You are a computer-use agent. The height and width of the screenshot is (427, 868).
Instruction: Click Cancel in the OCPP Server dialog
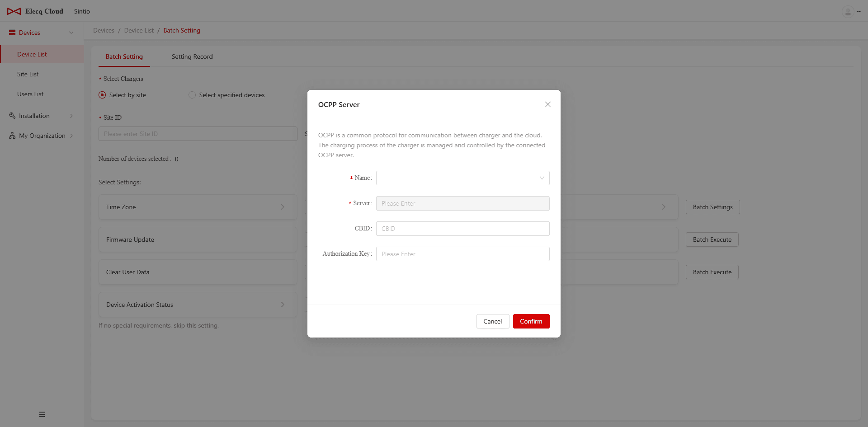click(492, 321)
